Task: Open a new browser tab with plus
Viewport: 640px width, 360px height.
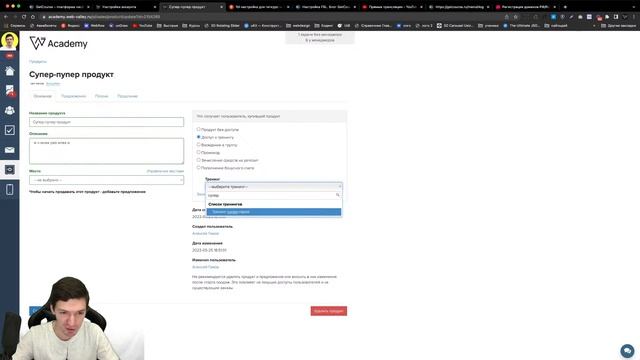Action: point(565,7)
